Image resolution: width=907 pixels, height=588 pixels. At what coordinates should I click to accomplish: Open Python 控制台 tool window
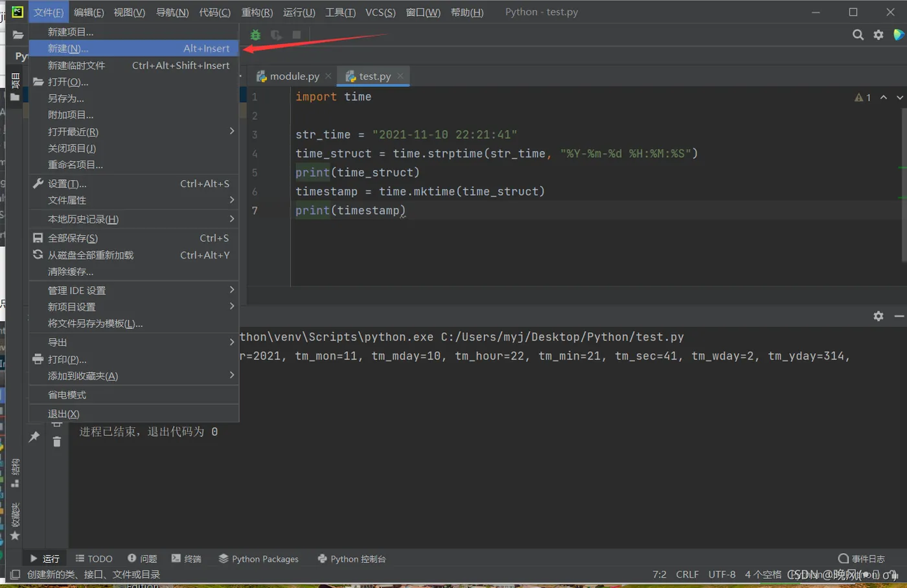point(352,559)
